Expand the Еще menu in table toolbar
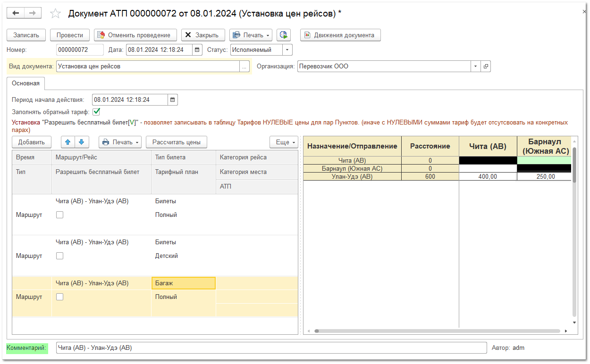This screenshot has width=590, height=364. (284, 142)
